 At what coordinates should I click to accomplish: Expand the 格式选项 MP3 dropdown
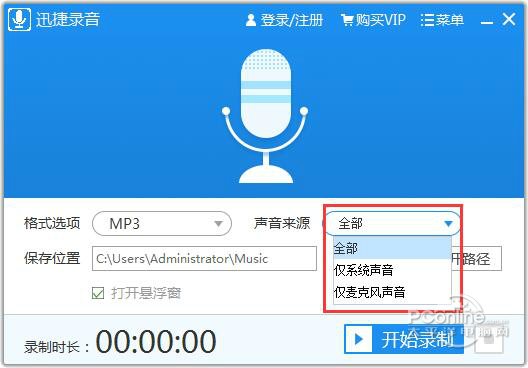click(162, 224)
